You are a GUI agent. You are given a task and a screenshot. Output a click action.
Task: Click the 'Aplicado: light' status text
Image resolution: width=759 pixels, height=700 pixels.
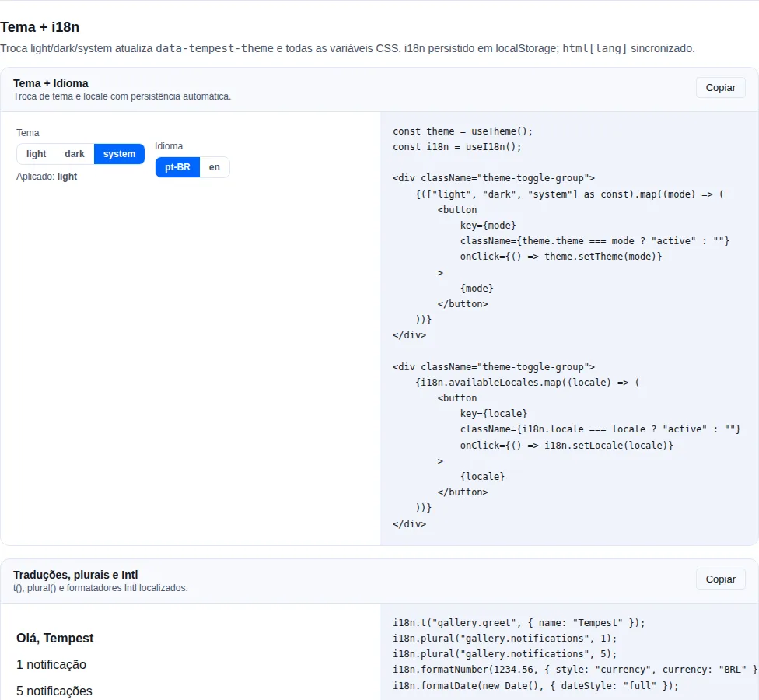click(x=47, y=177)
